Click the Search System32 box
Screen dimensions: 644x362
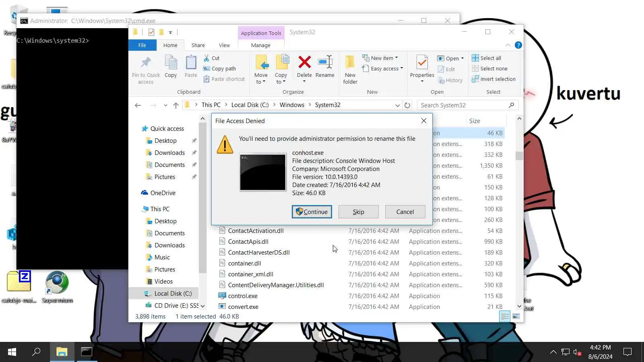click(x=468, y=105)
